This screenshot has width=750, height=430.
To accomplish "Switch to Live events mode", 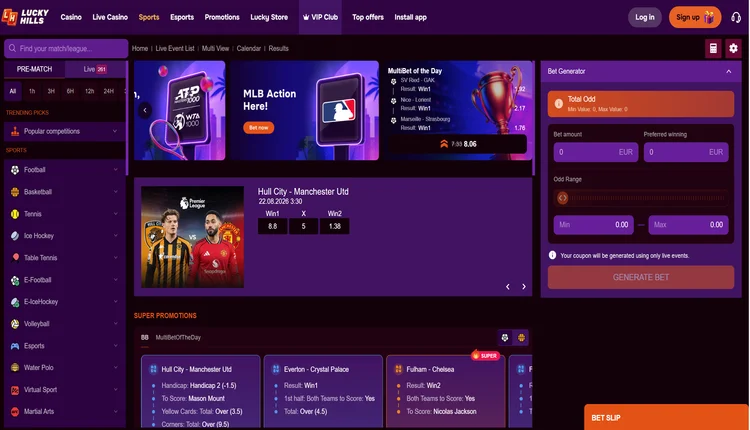I will (95, 69).
